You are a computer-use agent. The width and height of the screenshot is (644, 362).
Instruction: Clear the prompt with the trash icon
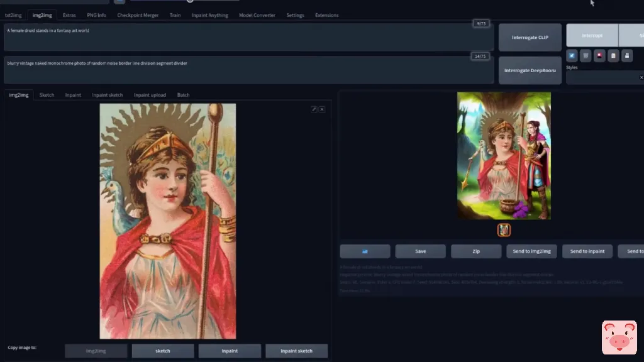click(x=586, y=55)
